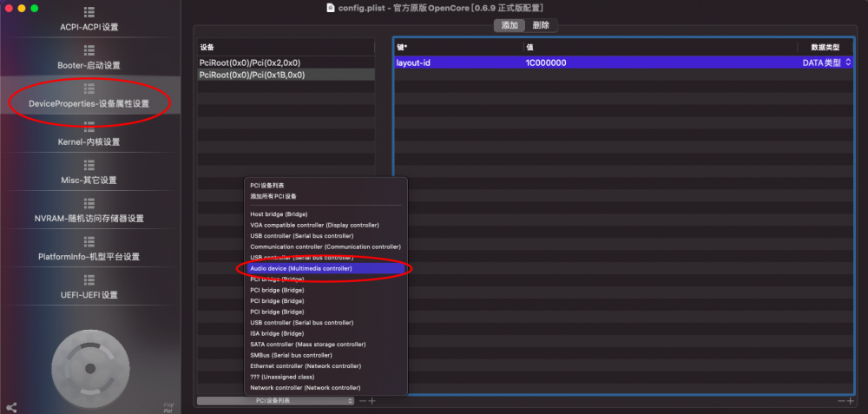
Task: Choose Ethernet controller (Network controller)
Action: [x=325, y=366]
